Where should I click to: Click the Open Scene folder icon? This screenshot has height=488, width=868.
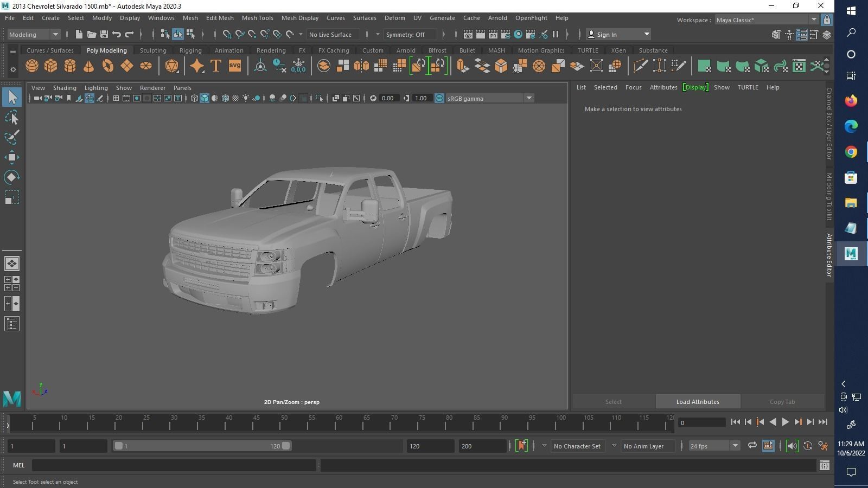click(x=91, y=34)
